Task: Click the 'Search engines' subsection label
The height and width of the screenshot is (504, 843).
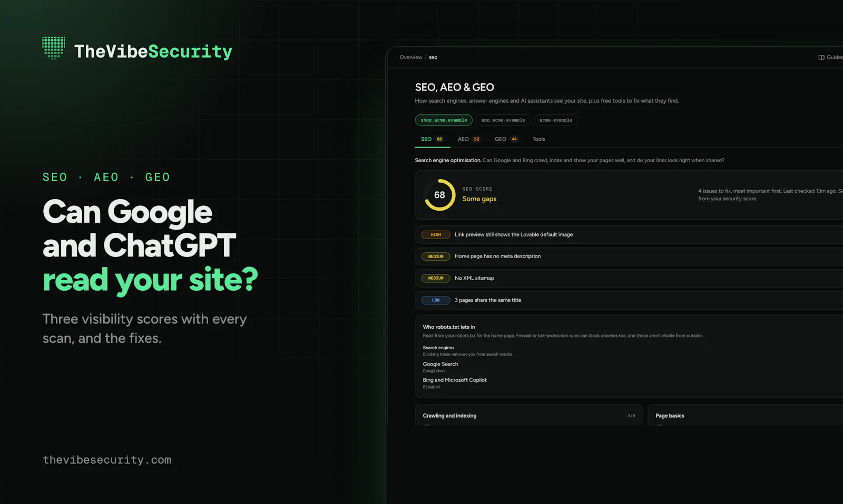Action: click(438, 348)
